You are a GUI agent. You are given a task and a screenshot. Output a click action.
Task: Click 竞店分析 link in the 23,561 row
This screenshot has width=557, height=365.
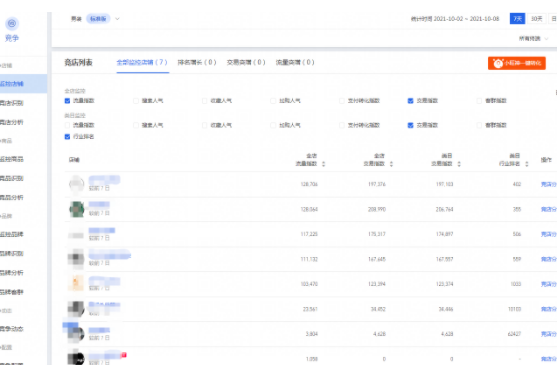(x=548, y=309)
